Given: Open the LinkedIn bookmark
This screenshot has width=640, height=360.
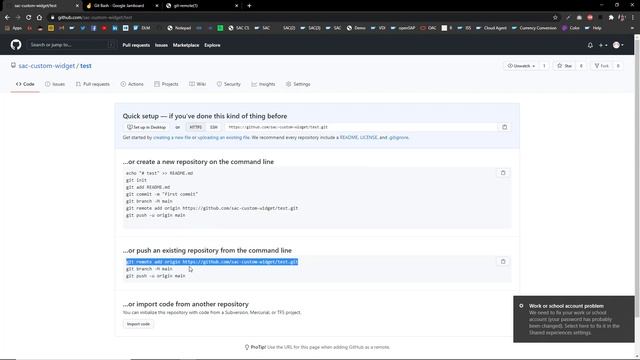Looking at the screenshot, I should point(115,28).
